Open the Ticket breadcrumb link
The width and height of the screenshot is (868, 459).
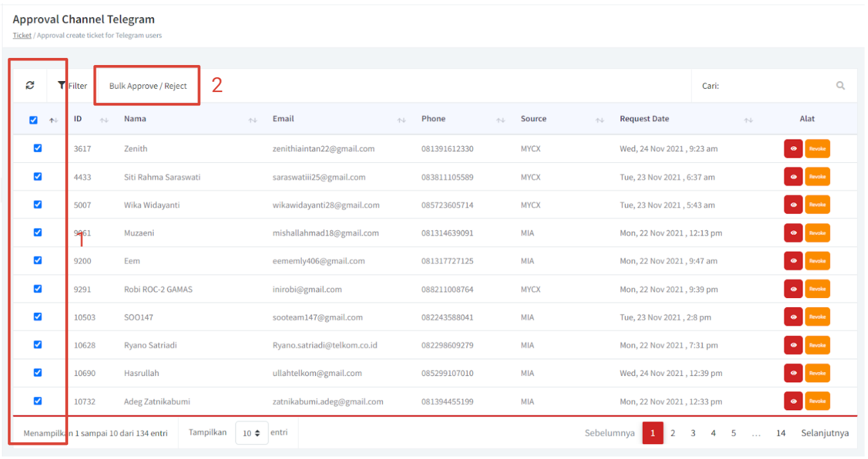tap(22, 35)
